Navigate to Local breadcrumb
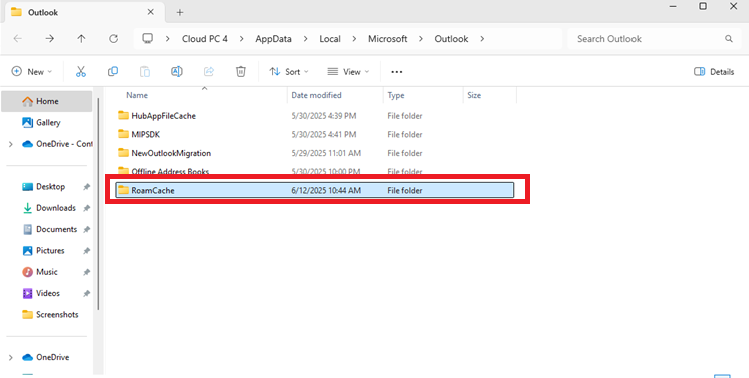This screenshot has width=749, height=378. click(x=330, y=39)
